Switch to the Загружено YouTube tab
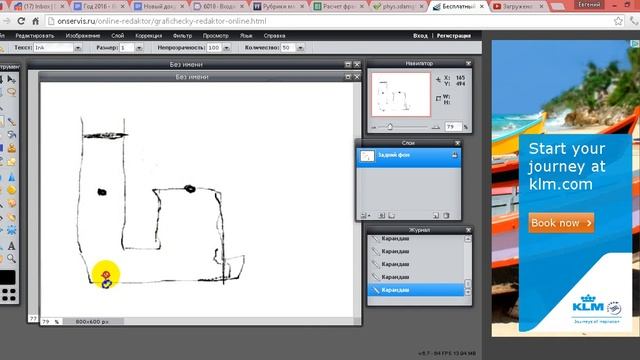Image resolution: width=640 pixels, height=360 pixels. pos(518,7)
